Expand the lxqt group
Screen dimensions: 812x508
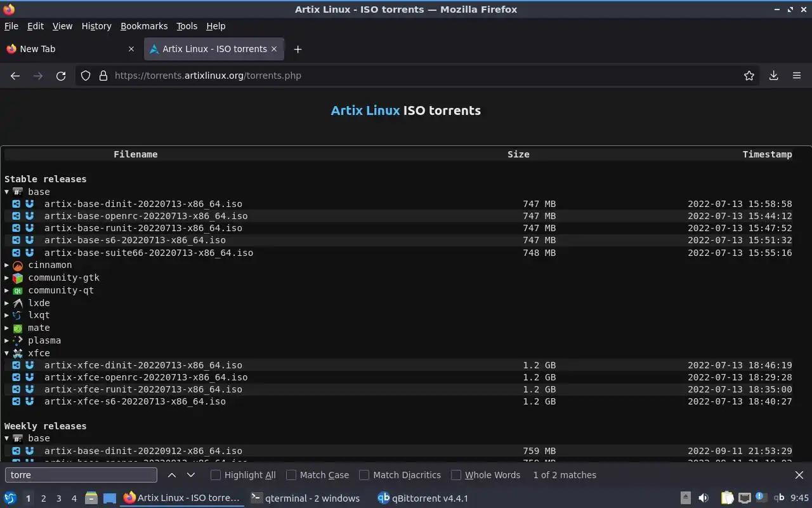pos(7,315)
